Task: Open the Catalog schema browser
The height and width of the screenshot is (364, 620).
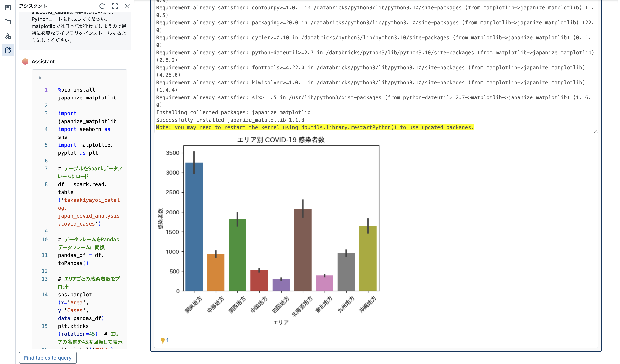Action: 8,36
